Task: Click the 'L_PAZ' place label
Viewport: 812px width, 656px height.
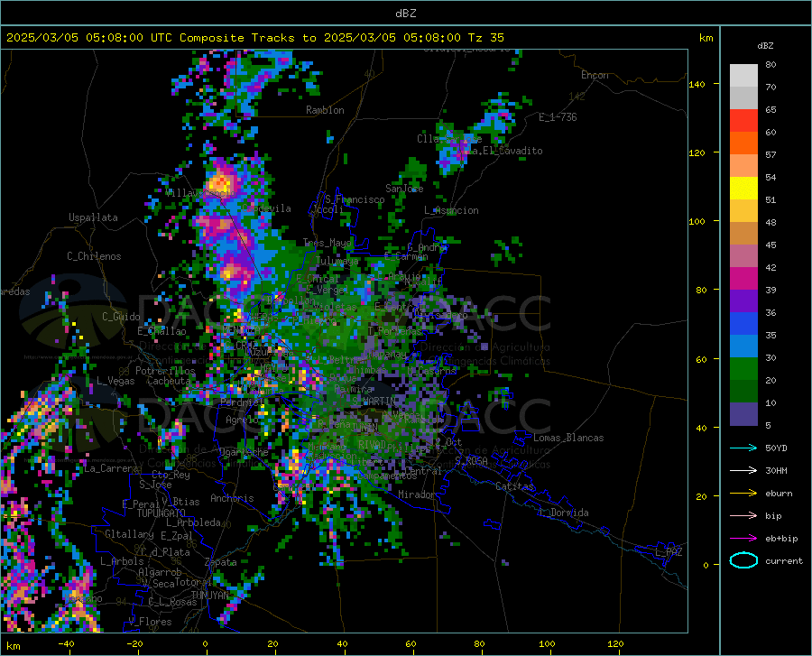Action: click(x=669, y=552)
